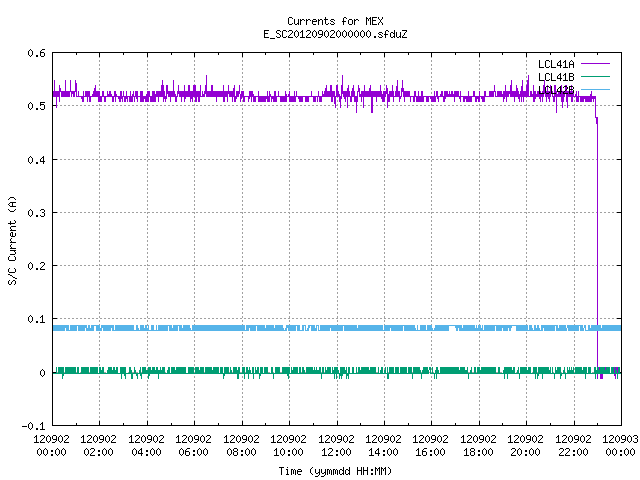Click the 120902 08:00 x-axis tick label
Image resolution: width=640 pixels, height=480 pixels.
[x=241, y=445]
